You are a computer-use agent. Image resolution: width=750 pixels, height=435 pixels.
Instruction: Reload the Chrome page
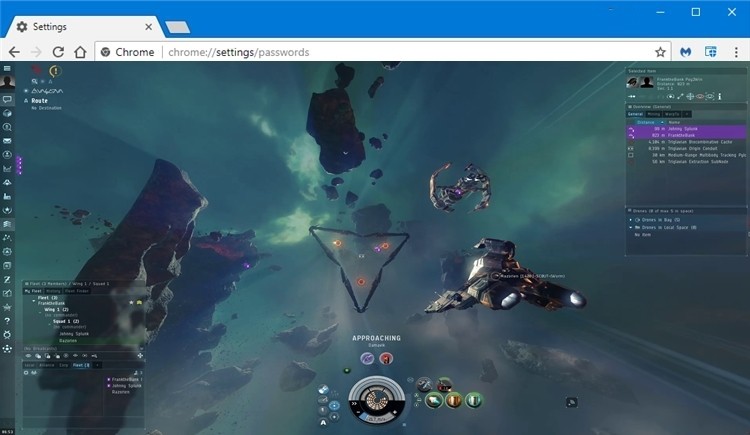tap(58, 52)
